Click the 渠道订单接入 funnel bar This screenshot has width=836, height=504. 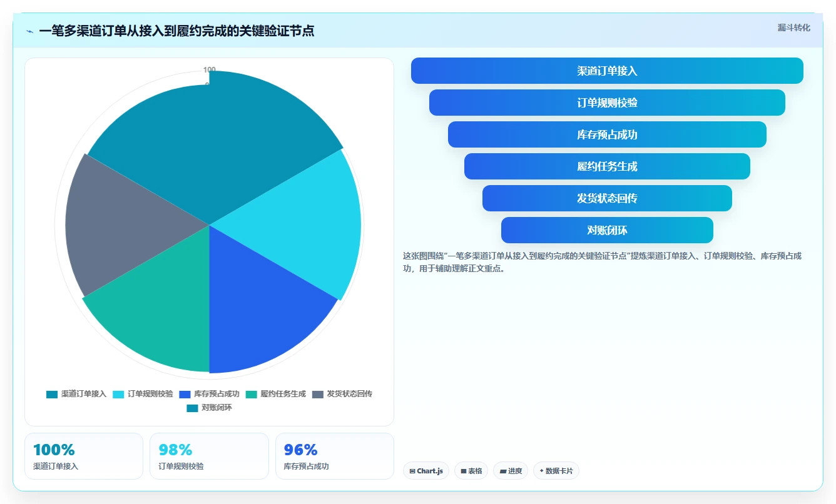point(607,71)
